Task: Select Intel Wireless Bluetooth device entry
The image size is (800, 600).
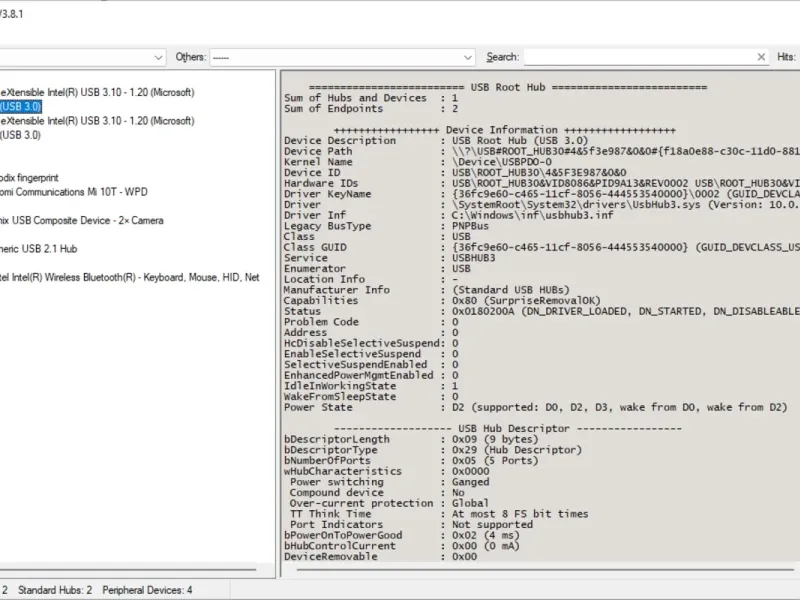Action: (130, 278)
